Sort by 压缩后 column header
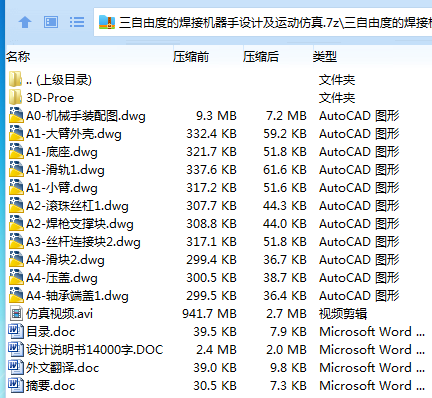432x398 pixels. [x=261, y=57]
